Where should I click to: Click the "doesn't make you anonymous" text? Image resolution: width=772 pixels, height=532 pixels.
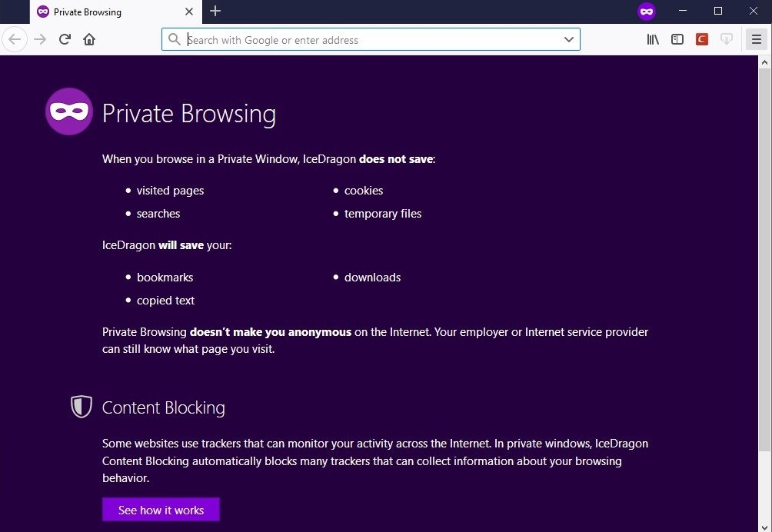[271, 331]
